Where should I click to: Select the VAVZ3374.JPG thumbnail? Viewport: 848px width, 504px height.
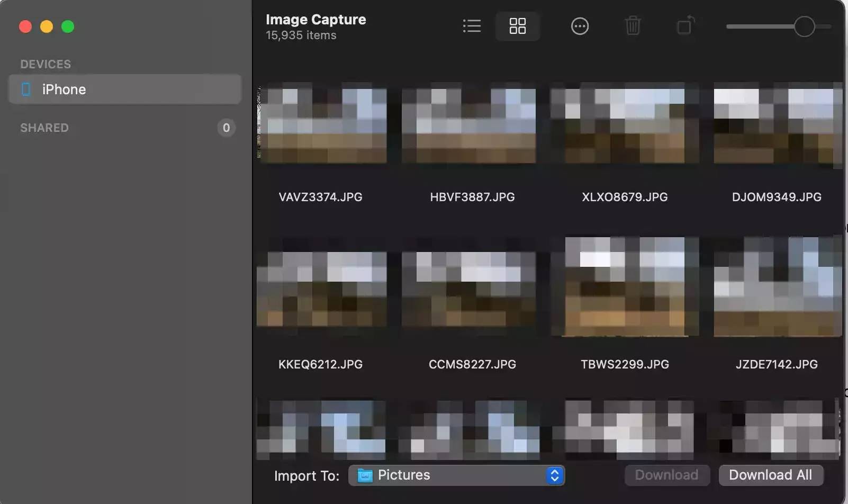[x=321, y=123]
